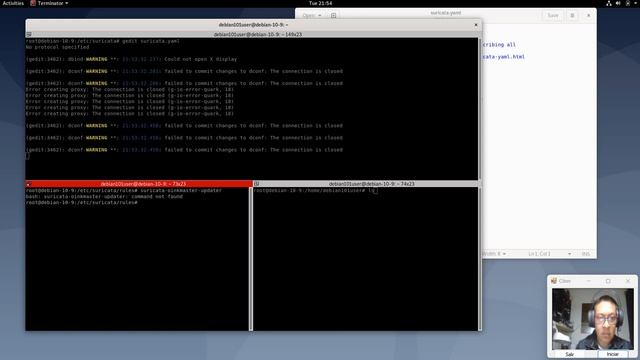640x360 pixels.
Task: Click the Save button in gedit
Action: [553, 16]
